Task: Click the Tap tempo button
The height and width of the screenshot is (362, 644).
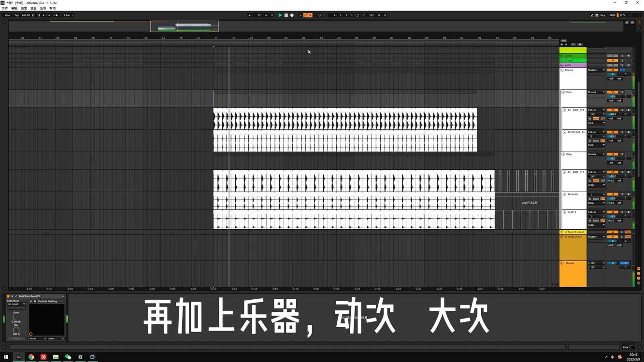Action: tap(16, 15)
